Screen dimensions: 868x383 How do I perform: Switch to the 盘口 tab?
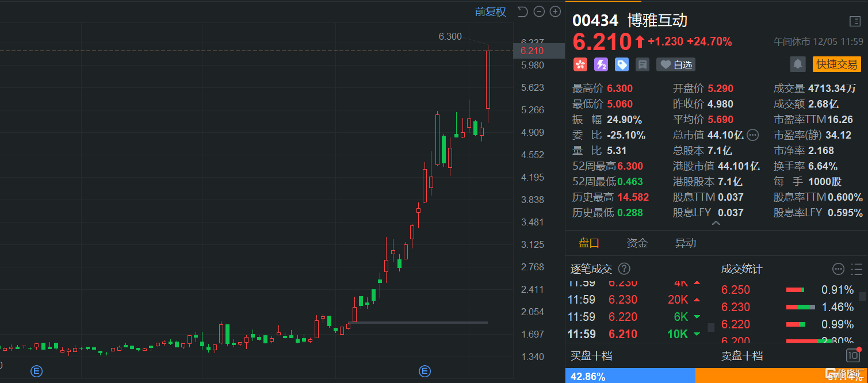(589, 243)
